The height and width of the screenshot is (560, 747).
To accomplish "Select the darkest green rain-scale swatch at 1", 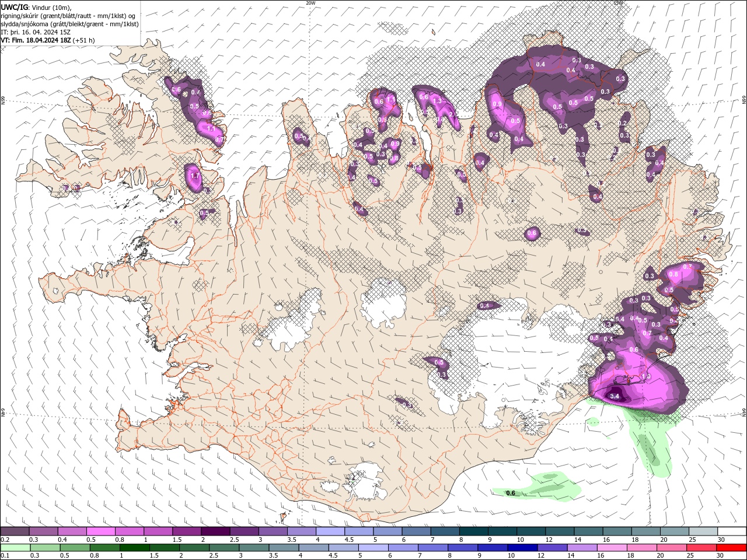I will pyautogui.click(x=134, y=548).
